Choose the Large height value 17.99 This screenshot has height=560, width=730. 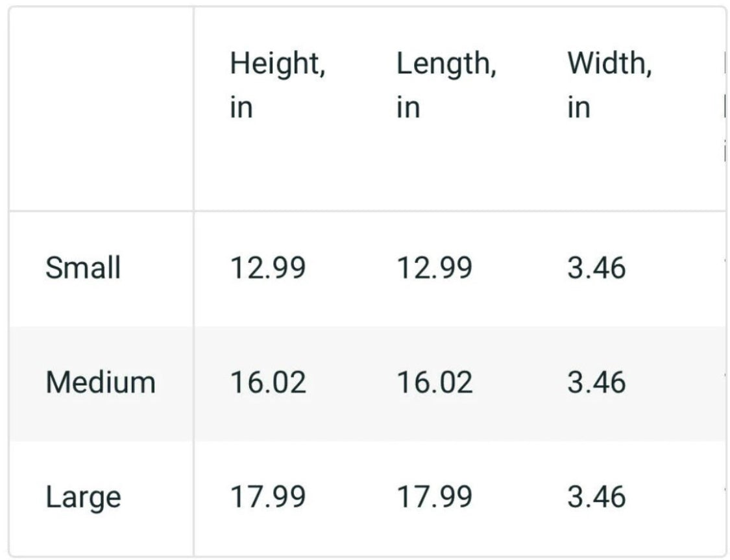point(267,497)
